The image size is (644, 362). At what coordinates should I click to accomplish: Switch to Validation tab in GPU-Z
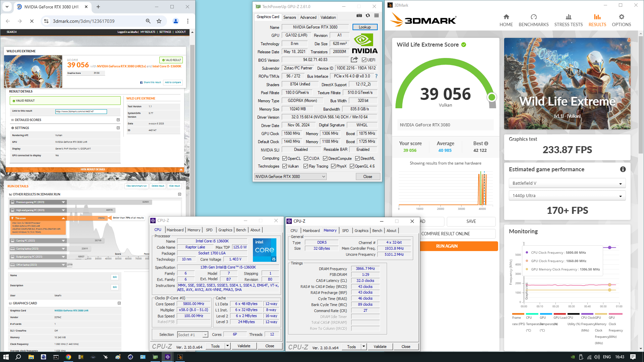coord(328,17)
